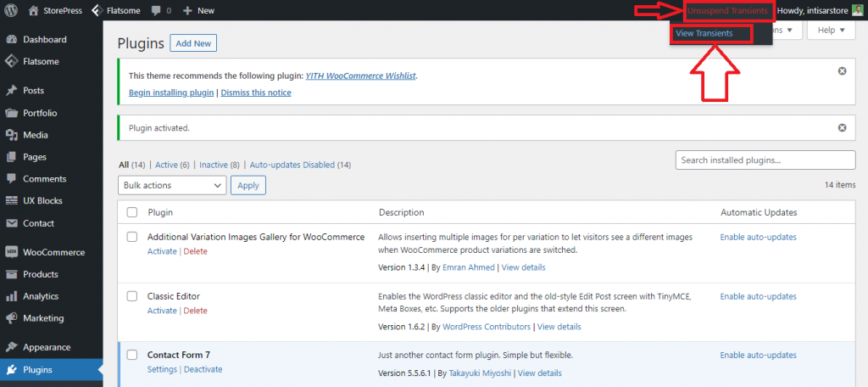
Task: Select View Transients menu entry
Action: pos(704,33)
